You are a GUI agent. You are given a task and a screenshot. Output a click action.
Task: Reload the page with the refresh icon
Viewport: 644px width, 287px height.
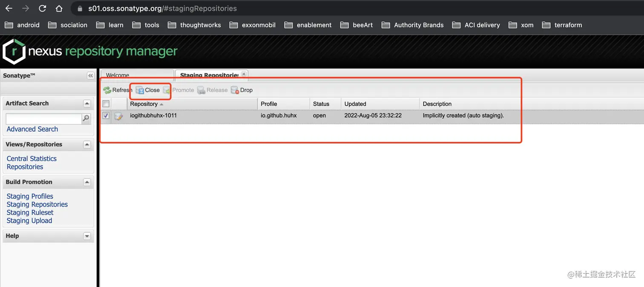click(x=42, y=8)
